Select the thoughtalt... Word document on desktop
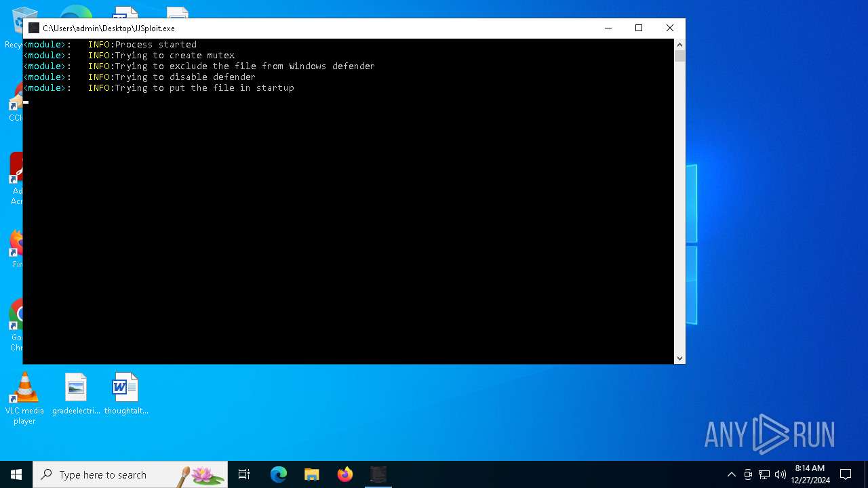This screenshot has width=868, height=488. 125,394
